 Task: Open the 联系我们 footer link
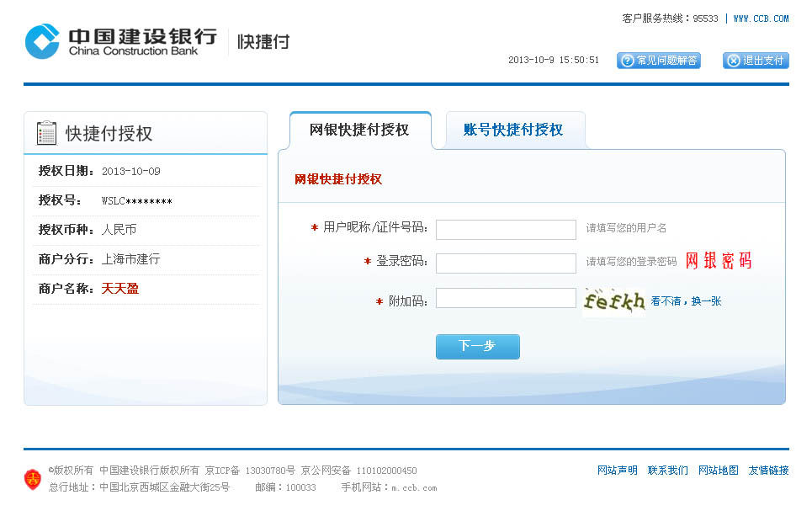tap(667, 471)
